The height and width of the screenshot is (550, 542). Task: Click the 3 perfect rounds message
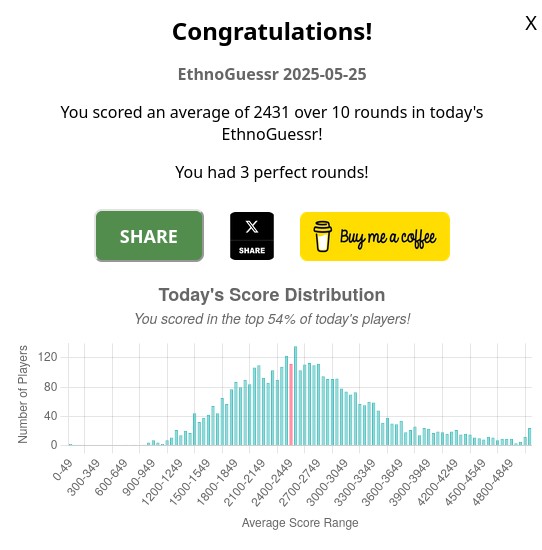coord(272,172)
